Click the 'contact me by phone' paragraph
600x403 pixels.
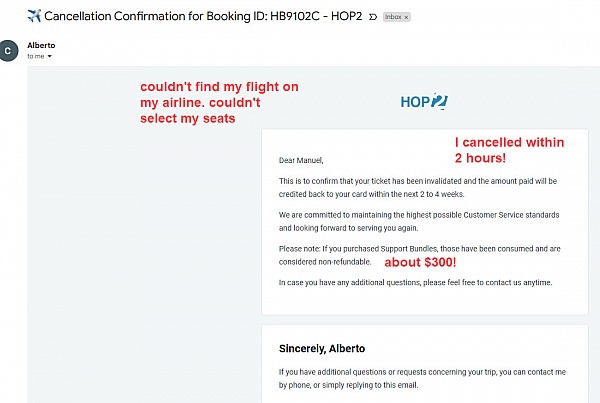coord(418,378)
